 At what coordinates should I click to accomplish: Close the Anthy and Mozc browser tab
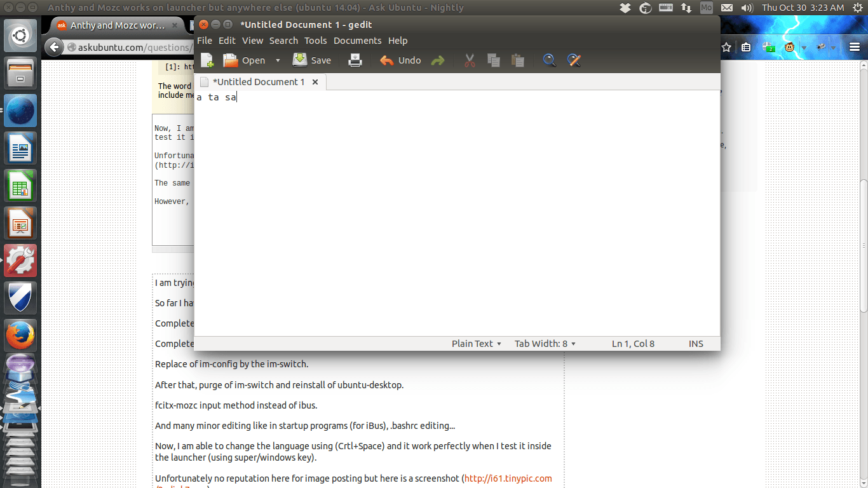pos(175,25)
